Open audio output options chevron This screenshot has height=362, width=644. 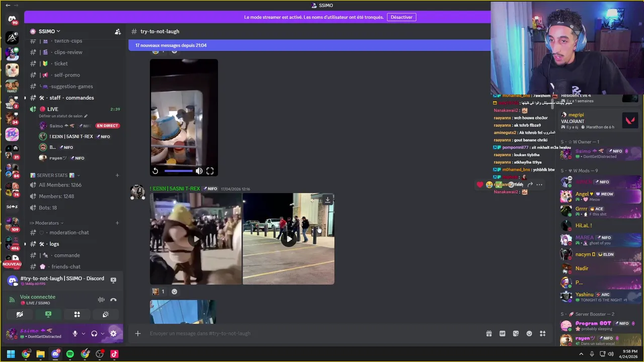(x=102, y=333)
